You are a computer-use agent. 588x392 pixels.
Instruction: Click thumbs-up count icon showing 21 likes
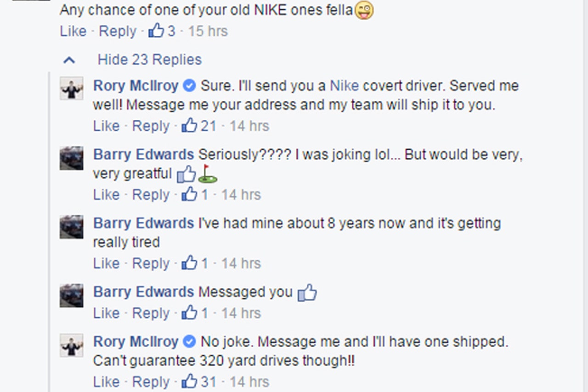(189, 125)
